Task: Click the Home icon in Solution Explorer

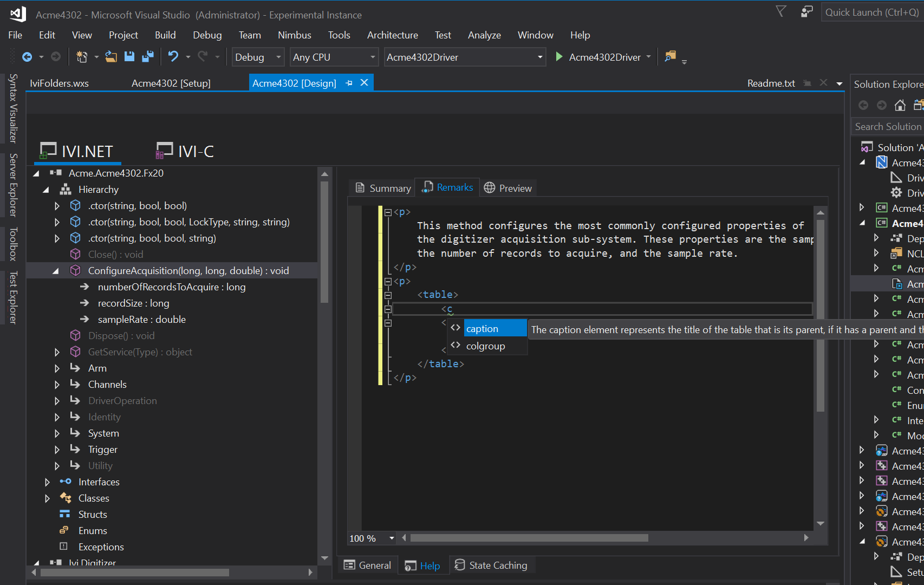Action: click(x=900, y=105)
